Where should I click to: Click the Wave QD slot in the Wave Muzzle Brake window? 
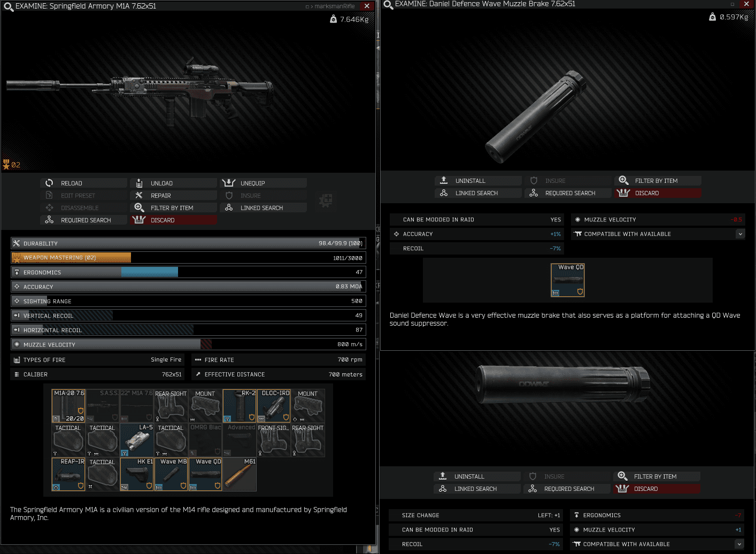pyautogui.click(x=568, y=280)
